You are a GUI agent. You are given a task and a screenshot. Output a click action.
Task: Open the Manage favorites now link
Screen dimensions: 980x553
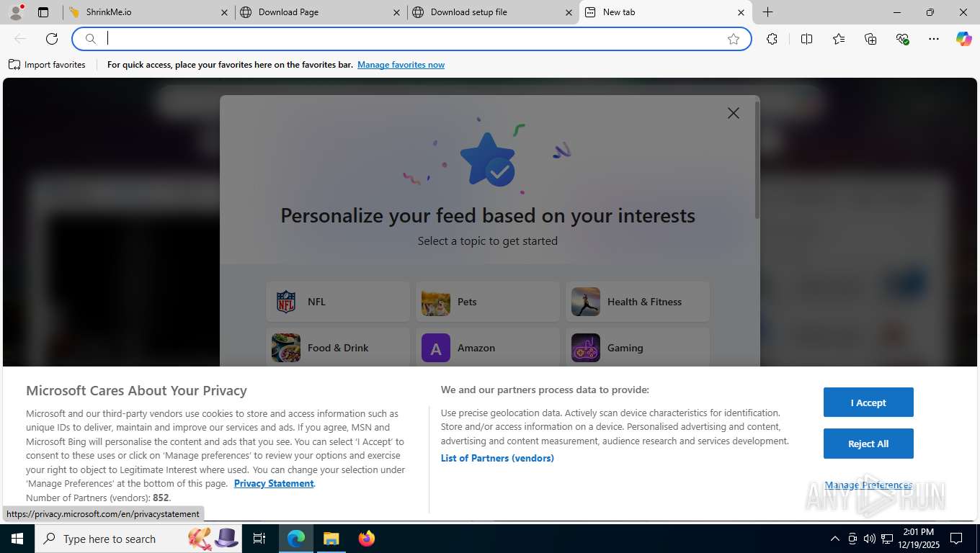(x=401, y=65)
